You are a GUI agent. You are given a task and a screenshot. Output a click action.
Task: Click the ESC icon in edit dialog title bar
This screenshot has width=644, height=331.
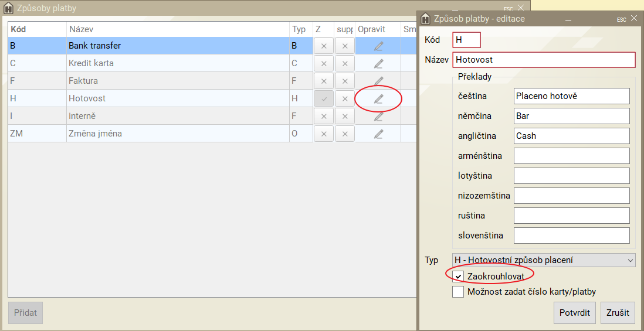621,19
